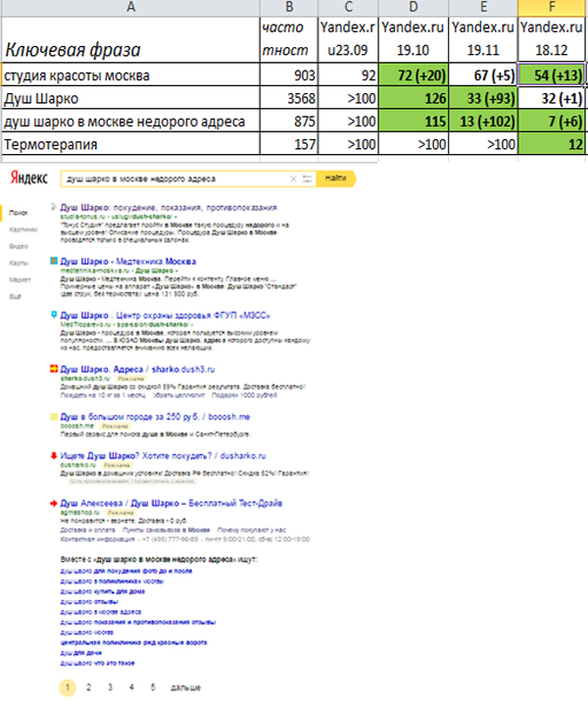The width and height of the screenshot is (588, 707).
Task: Open 'Центр охраны здоровья ФГУП «МЗСС»' result
Action: 166,315
